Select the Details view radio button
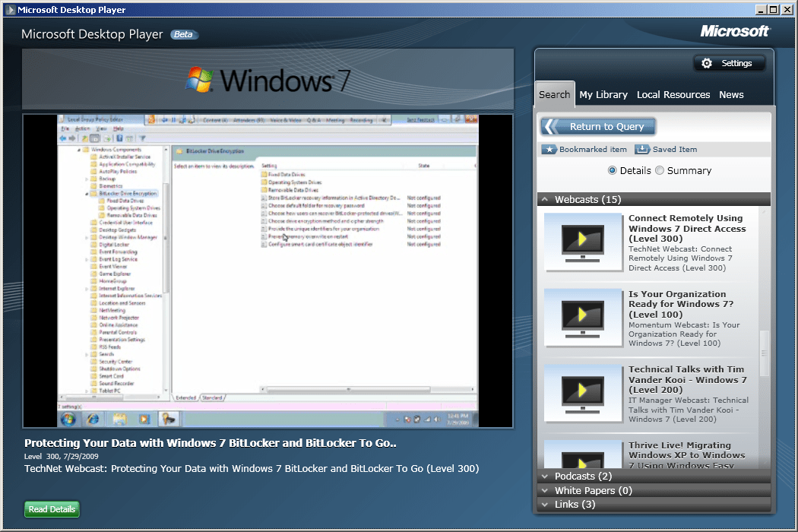This screenshot has height=532, width=798. pyautogui.click(x=613, y=170)
